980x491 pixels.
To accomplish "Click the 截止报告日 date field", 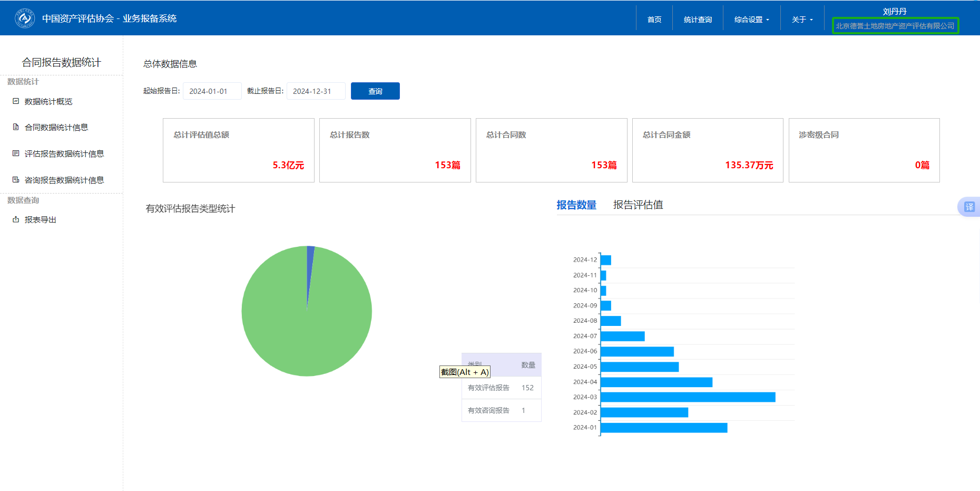I will coord(316,91).
